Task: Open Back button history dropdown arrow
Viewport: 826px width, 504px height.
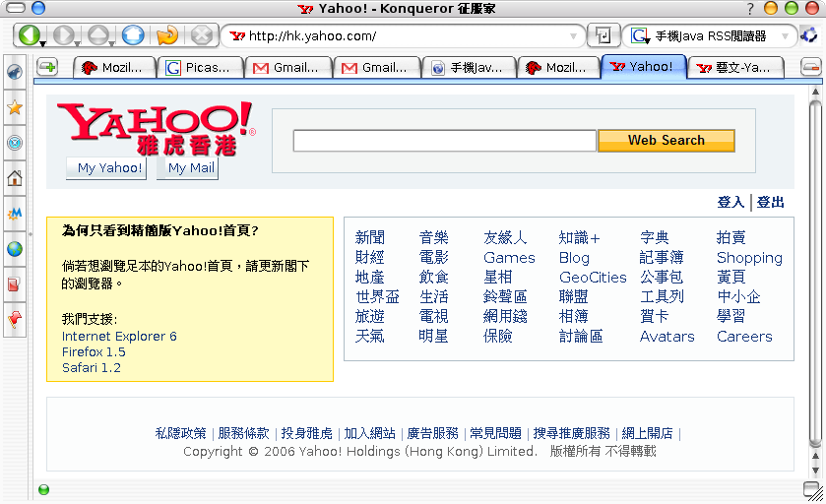Action: coord(42,44)
